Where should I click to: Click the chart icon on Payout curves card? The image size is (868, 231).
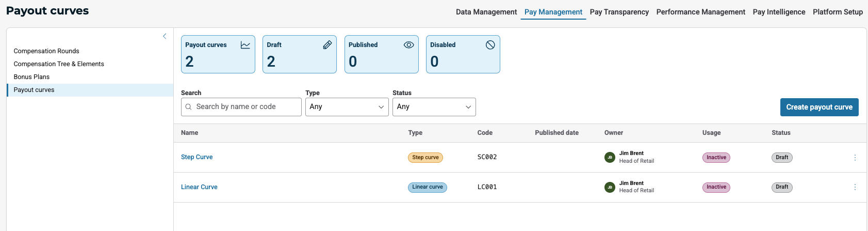(x=245, y=45)
